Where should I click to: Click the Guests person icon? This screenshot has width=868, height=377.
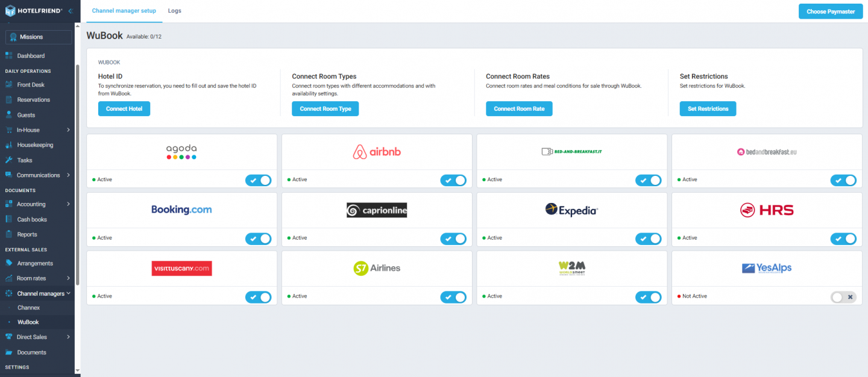(x=9, y=114)
